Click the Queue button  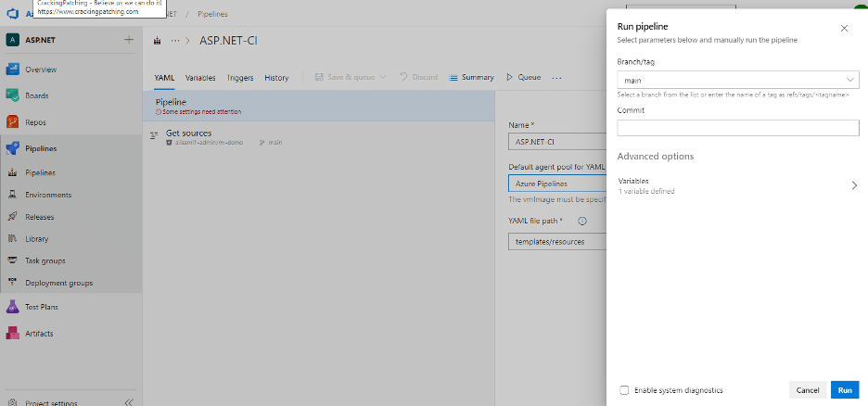[523, 78]
